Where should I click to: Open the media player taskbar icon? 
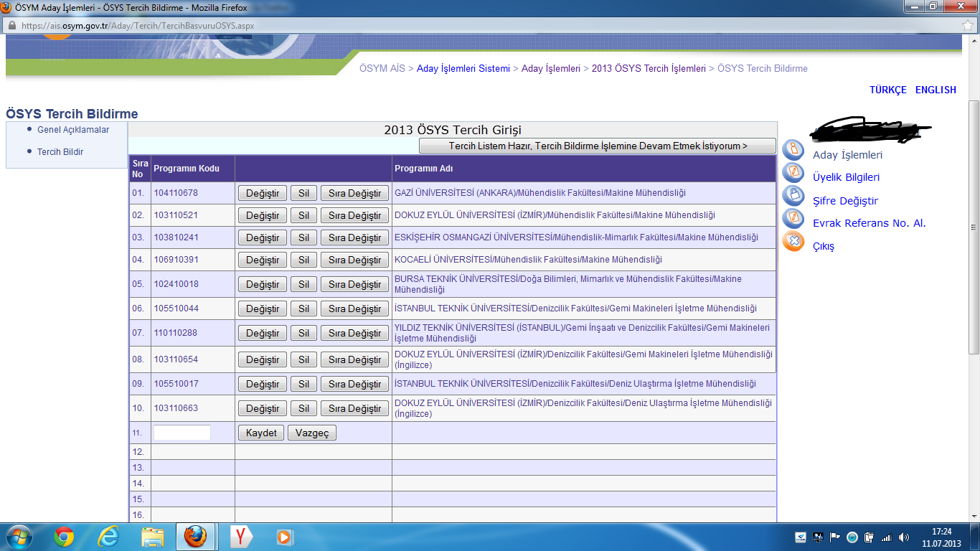click(285, 537)
